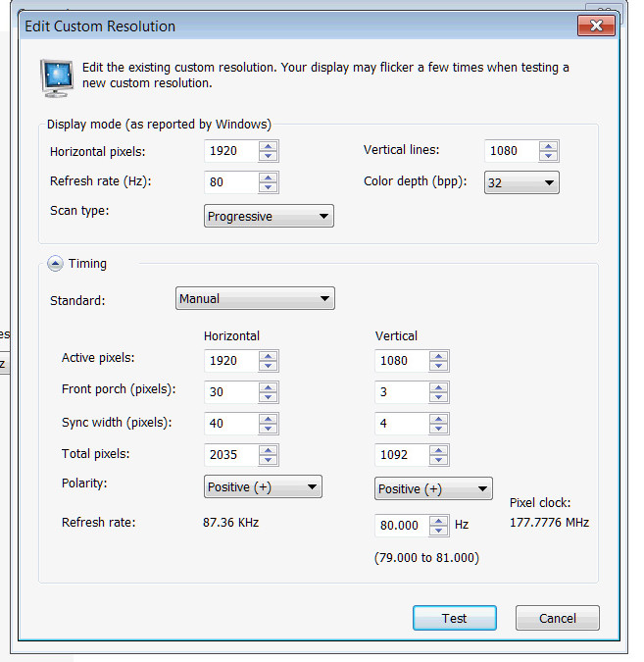Screen dimensions: 644x662
Task: Click the horizontal Total pixels field
Action: (230, 455)
